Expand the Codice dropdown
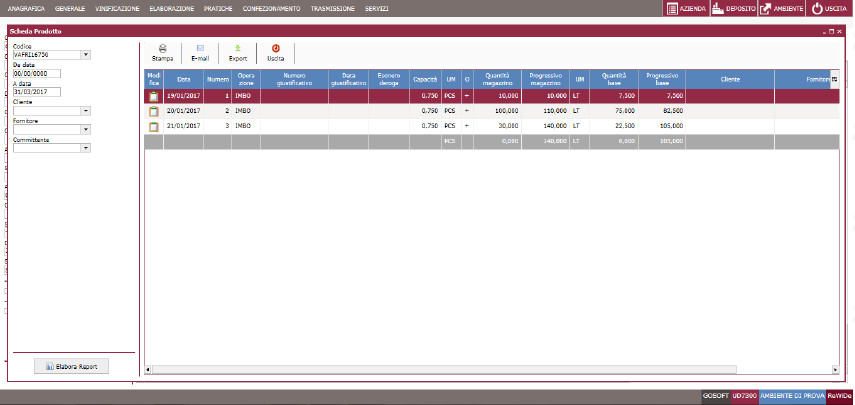The width and height of the screenshot is (855, 405). pos(86,55)
